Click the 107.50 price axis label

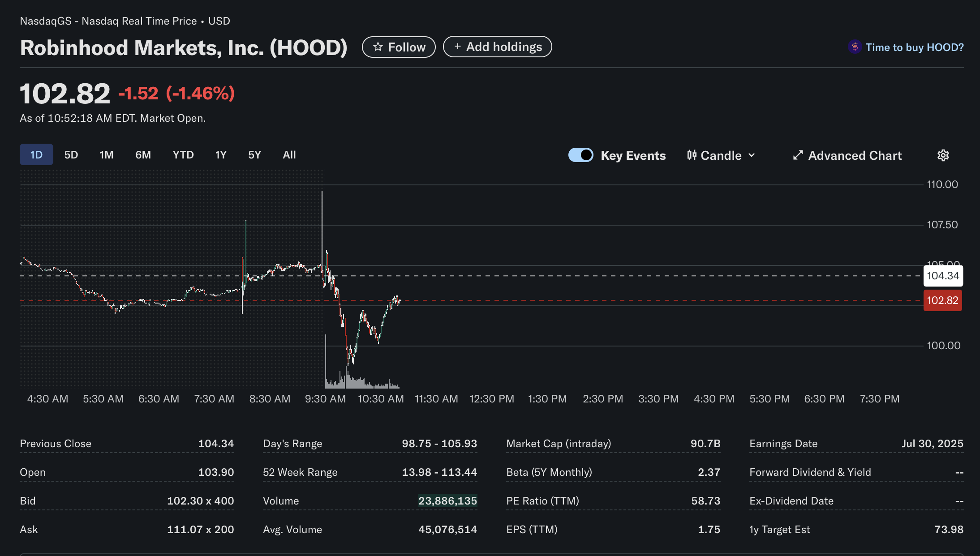pyautogui.click(x=942, y=225)
